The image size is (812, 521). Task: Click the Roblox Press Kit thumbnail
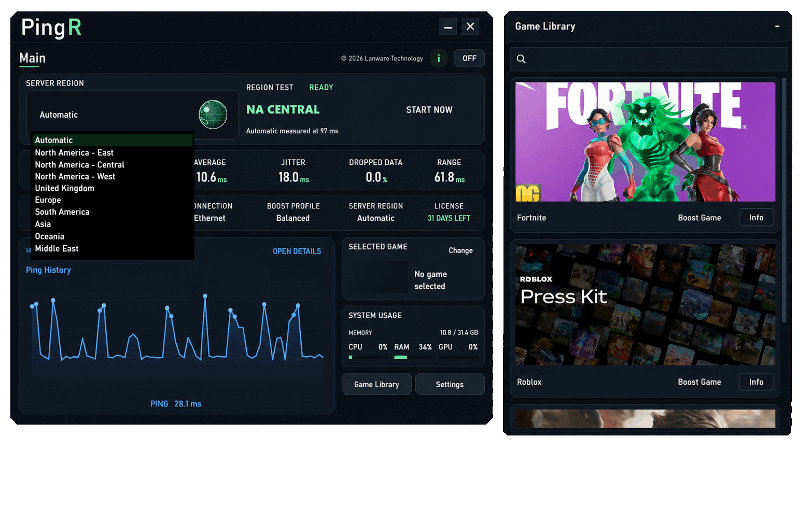point(645,305)
